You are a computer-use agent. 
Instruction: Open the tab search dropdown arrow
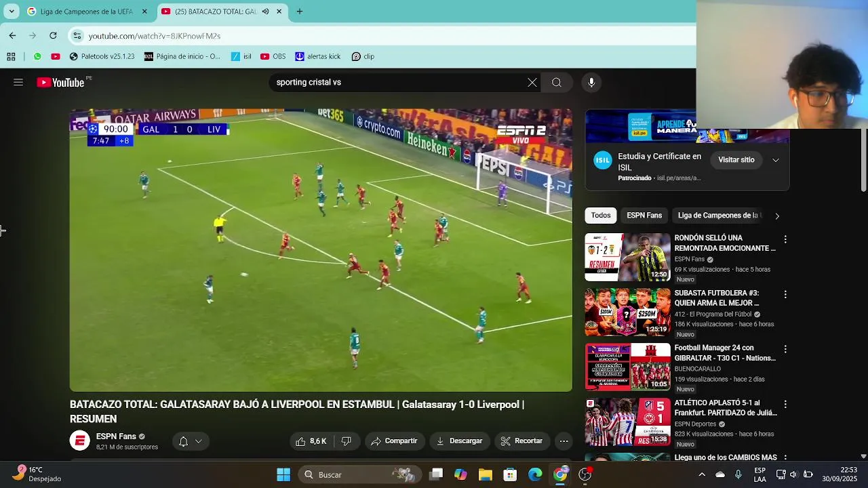click(x=11, y=12)
